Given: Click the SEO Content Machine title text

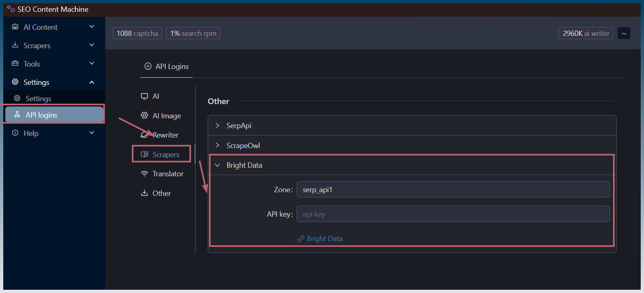Looking at the screenshot, I should tap(53, 9).
